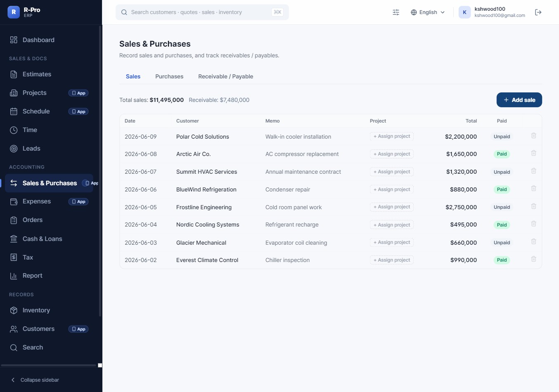
Task: Delete the BlueWind Refrigeration sale
Action: point(533,189)
